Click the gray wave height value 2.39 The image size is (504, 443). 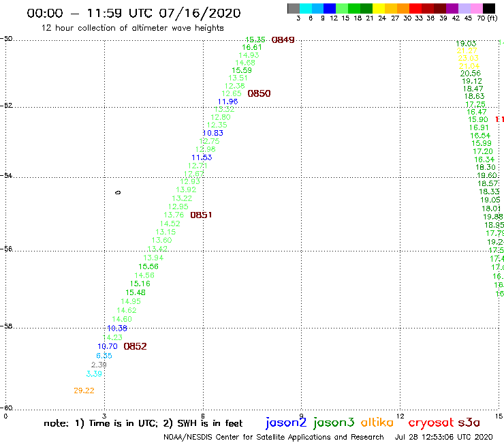click(99, 365)
